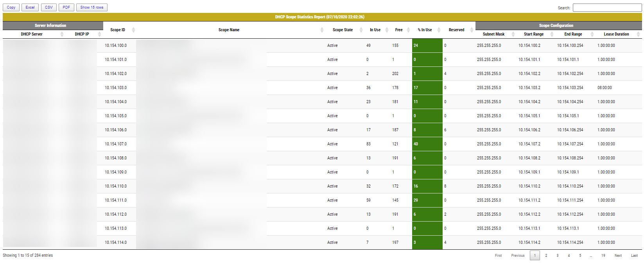Image resolution: width=644 pixels, height=263 pixels.
Task: Export the report as PDF
Action: coord(66,7)
